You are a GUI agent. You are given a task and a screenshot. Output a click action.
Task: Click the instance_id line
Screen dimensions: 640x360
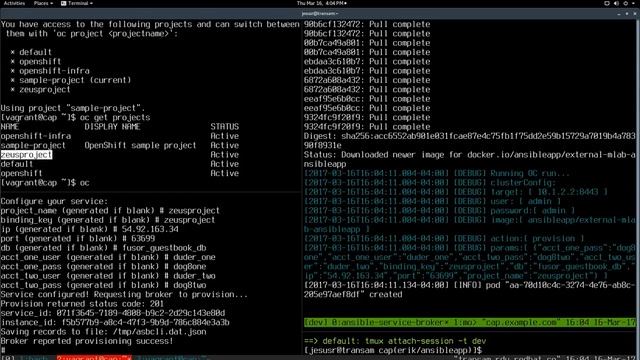pyautogui.click(x=115, y=323)
